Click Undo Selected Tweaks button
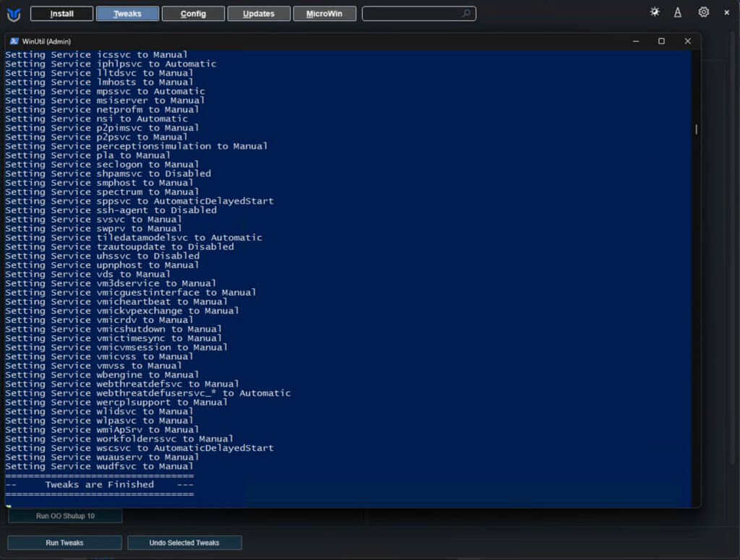 (x=184, y=543)
